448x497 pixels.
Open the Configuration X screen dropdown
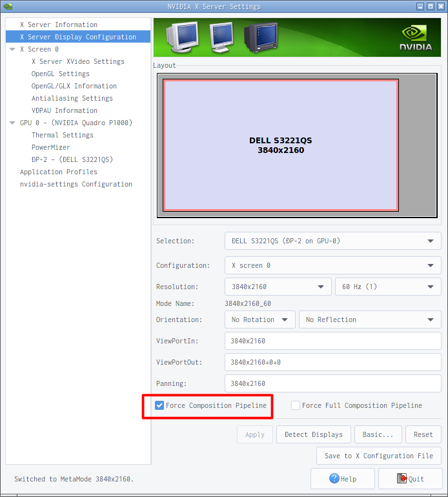333,265
